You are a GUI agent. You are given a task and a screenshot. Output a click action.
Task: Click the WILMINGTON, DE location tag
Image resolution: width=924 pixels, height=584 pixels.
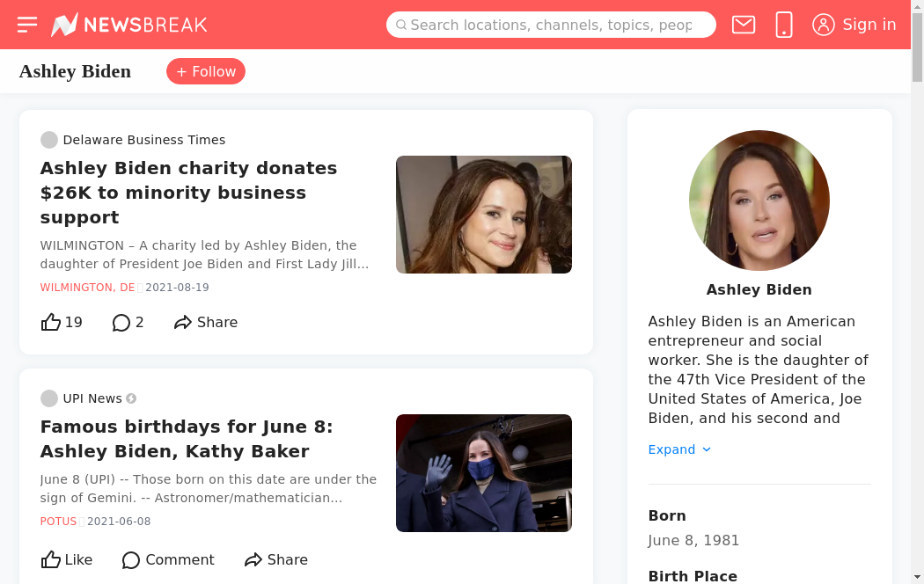[x=88, y=288]
